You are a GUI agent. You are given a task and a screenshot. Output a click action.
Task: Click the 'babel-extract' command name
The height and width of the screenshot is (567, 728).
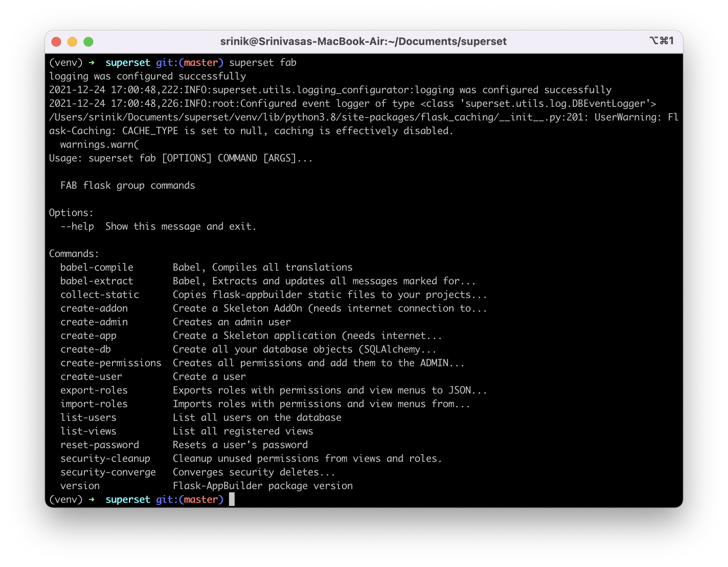tap(97, 281)
